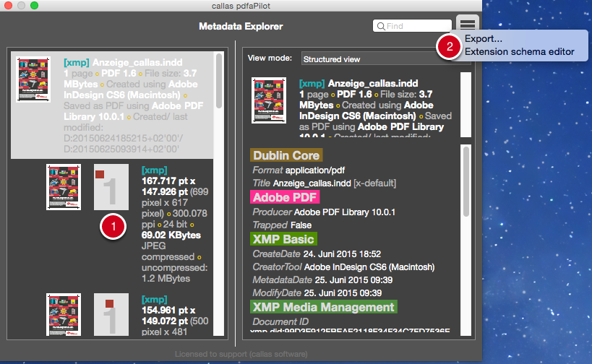Image resolution: width=592 pixels, height=364 pixels.
Task: Click the CreateDate 24. Juni 2015 row
Action: point(317,253)
